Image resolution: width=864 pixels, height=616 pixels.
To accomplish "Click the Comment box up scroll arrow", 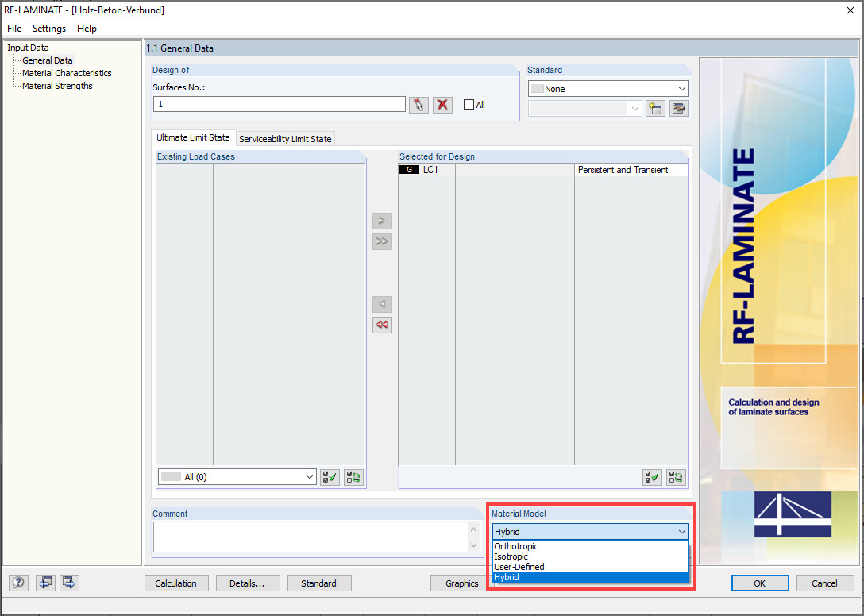I will [474, 529].
